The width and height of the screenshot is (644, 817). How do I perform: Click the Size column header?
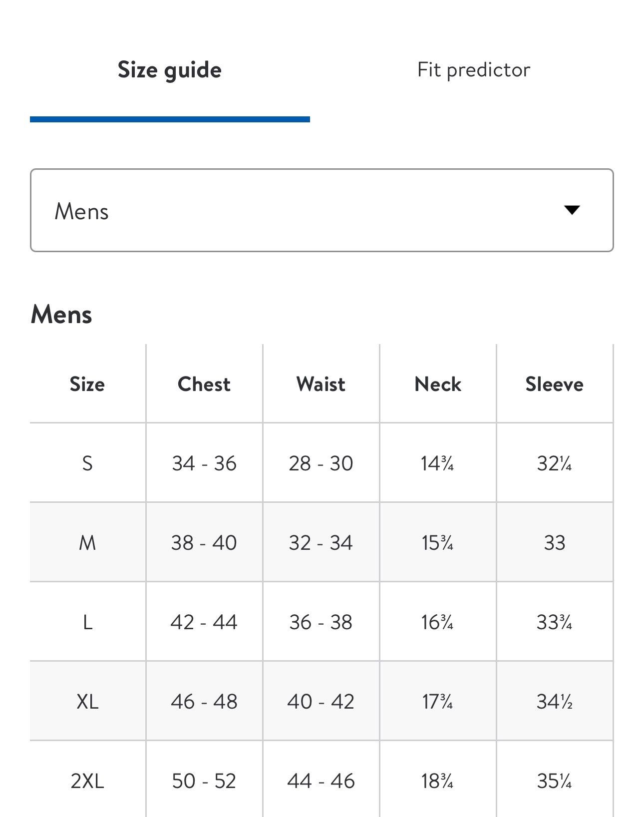(x=87, y=384)
